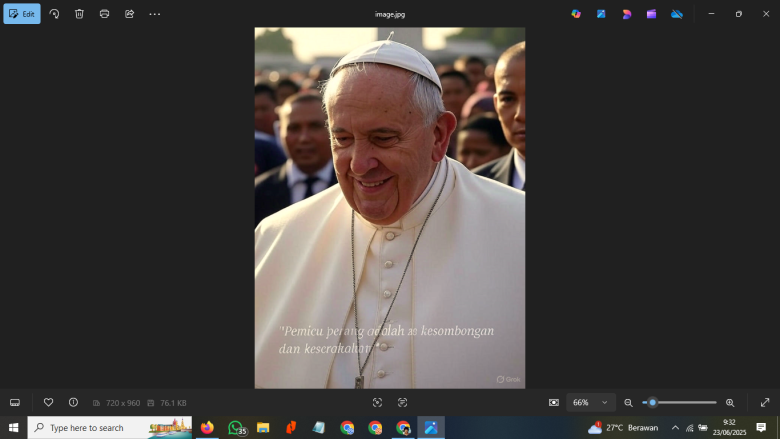Expand the hidden system tray icons chevron
This screenshot has height=439, width=780.
coord(675,428)
